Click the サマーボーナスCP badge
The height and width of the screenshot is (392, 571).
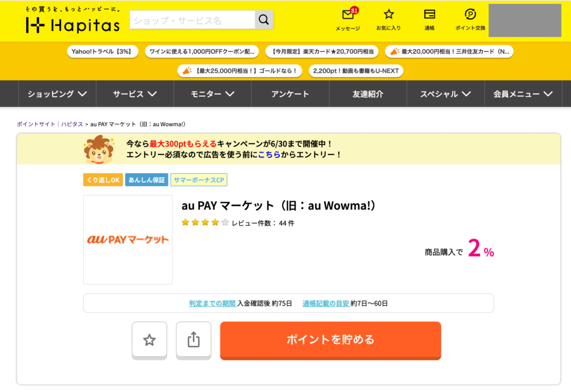point(199,180)
